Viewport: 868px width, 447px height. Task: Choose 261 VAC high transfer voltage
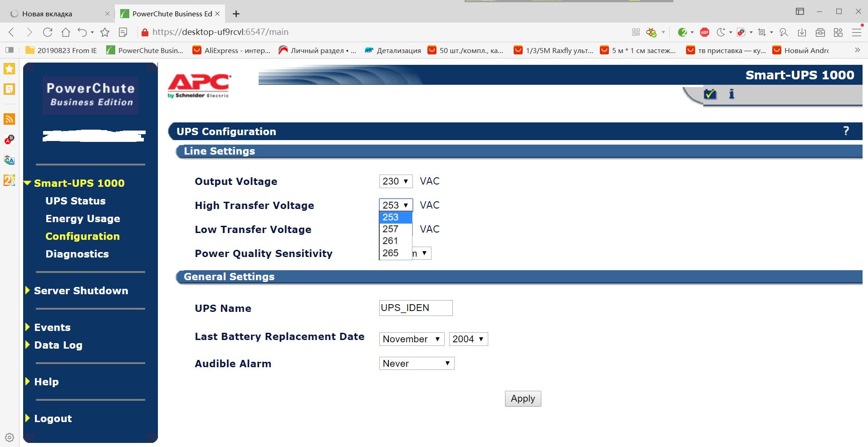tap(396, 241)
